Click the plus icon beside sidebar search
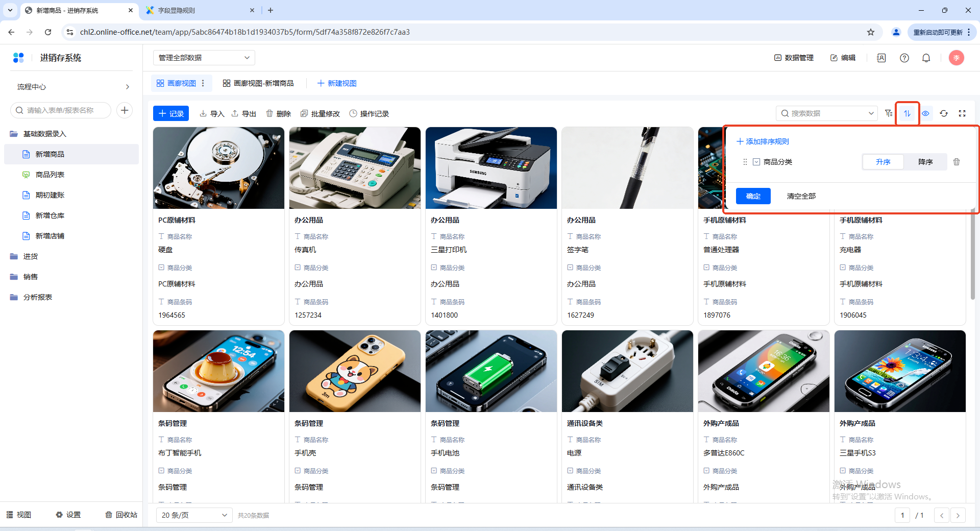Image resolution: width=980 pixels, height=531 pixels. click(125, 110)
